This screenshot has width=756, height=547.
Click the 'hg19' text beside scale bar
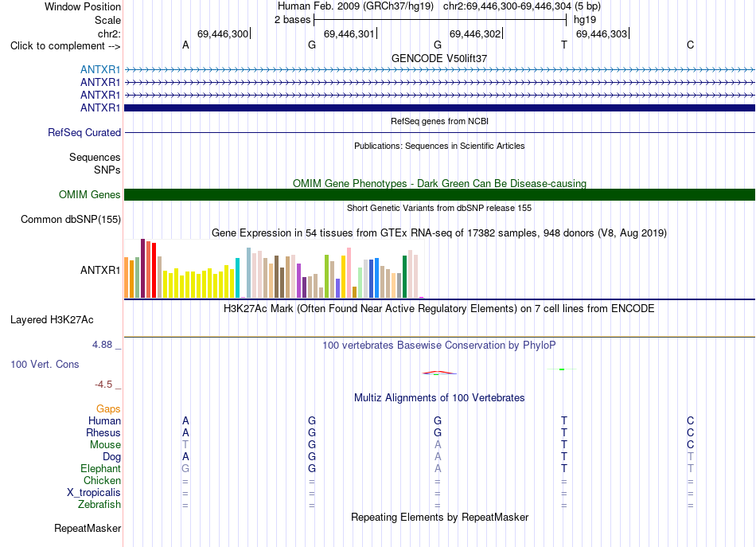pos(584,20)
